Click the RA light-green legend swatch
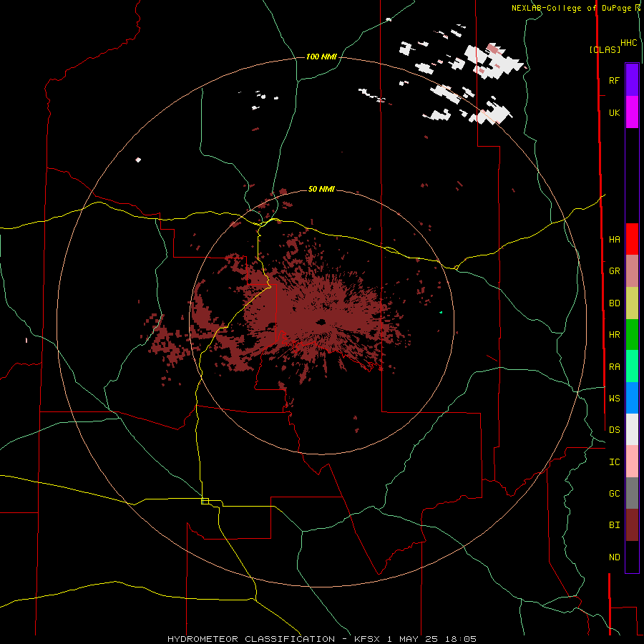 [632, 366]
